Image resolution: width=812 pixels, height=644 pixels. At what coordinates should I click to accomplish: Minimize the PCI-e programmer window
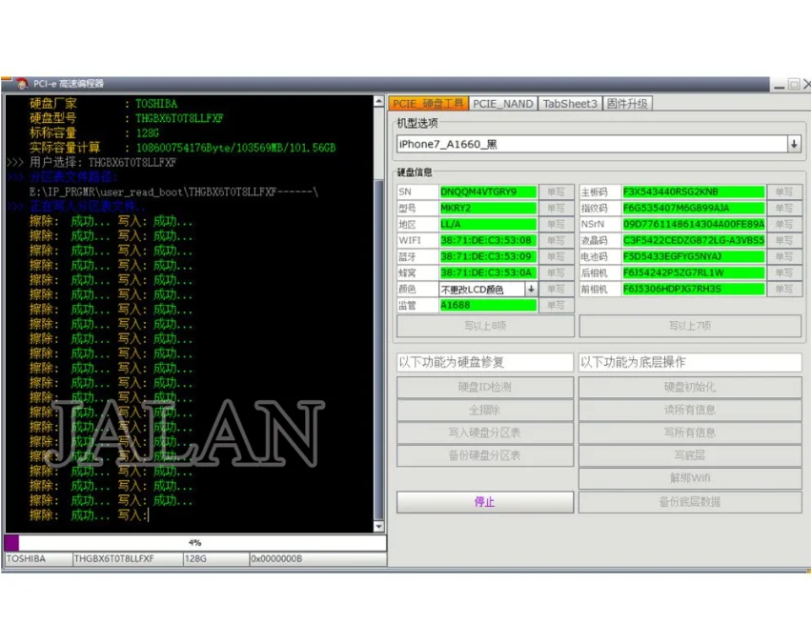click(779, 85)
